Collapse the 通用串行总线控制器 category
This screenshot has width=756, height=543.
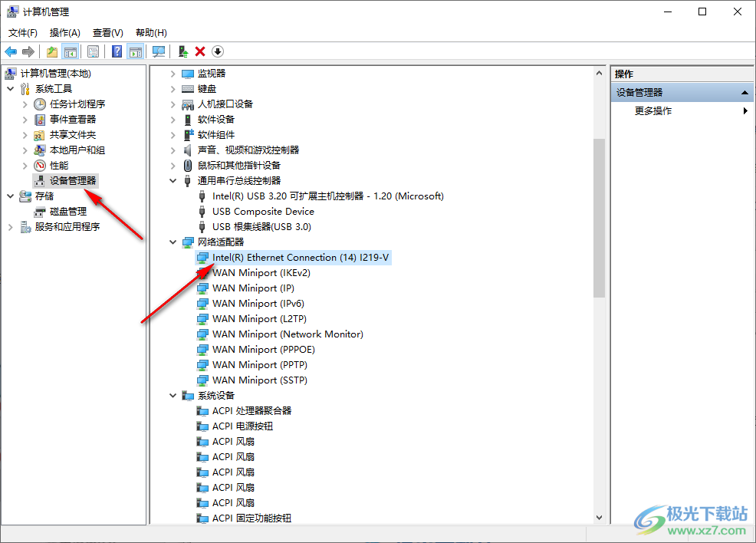click(173, 181)
